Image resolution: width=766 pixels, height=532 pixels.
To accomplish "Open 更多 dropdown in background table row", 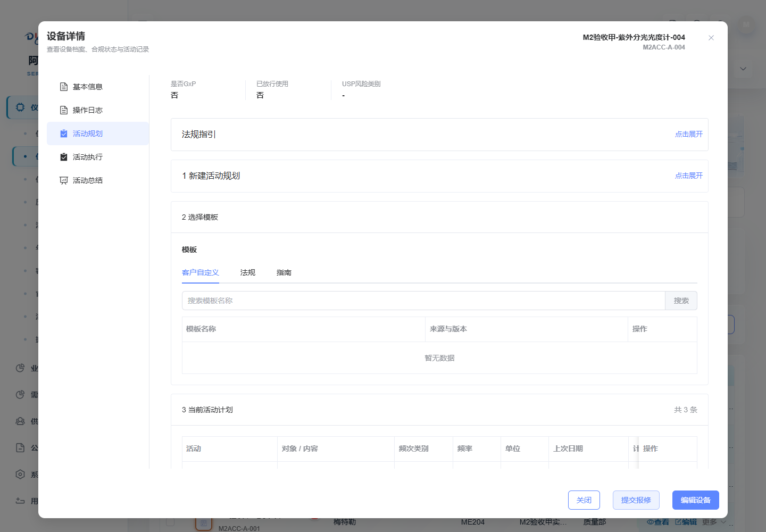I will coord(714,522).
